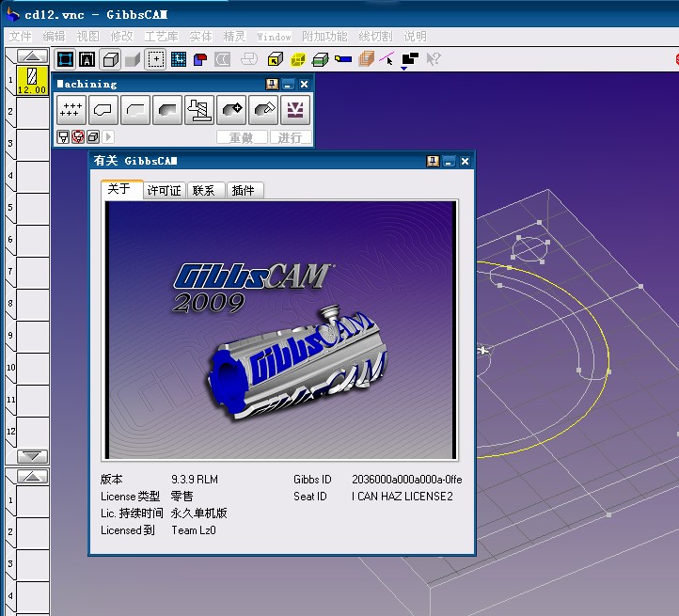Select the Holes process with plus signs

[71, 110]
